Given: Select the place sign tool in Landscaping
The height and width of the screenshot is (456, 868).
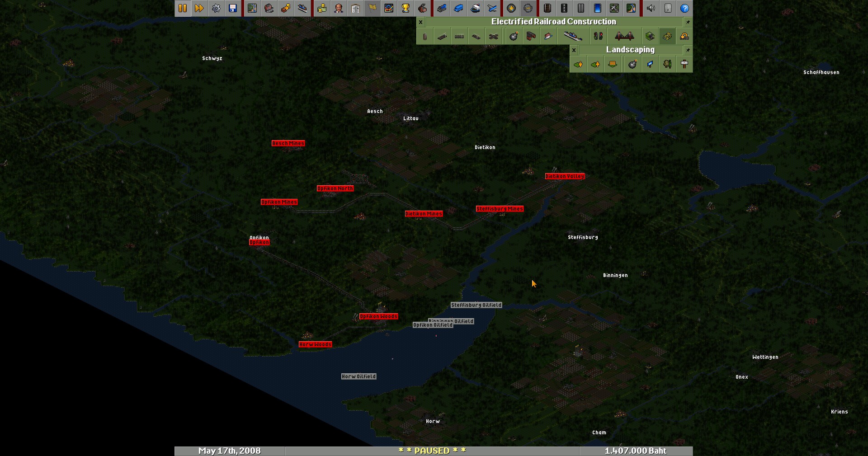Looking at the screenshot, I should [x=684, y=64].
